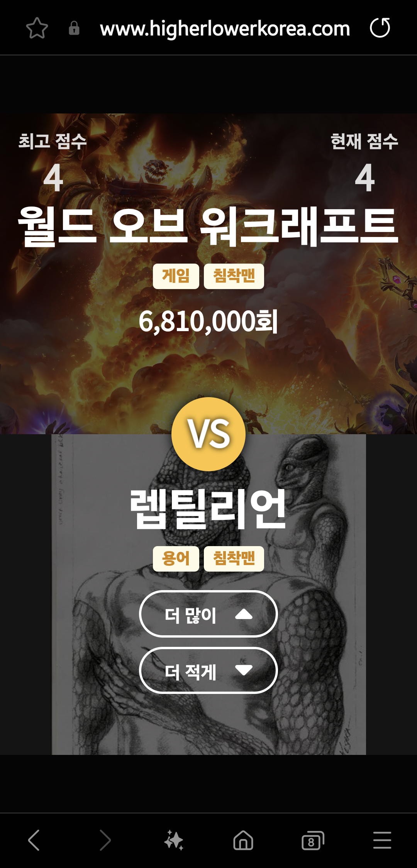This screenshot has height=868, width=417.
Task: Go forward with browser forward arrow
Action: [105, 840]
